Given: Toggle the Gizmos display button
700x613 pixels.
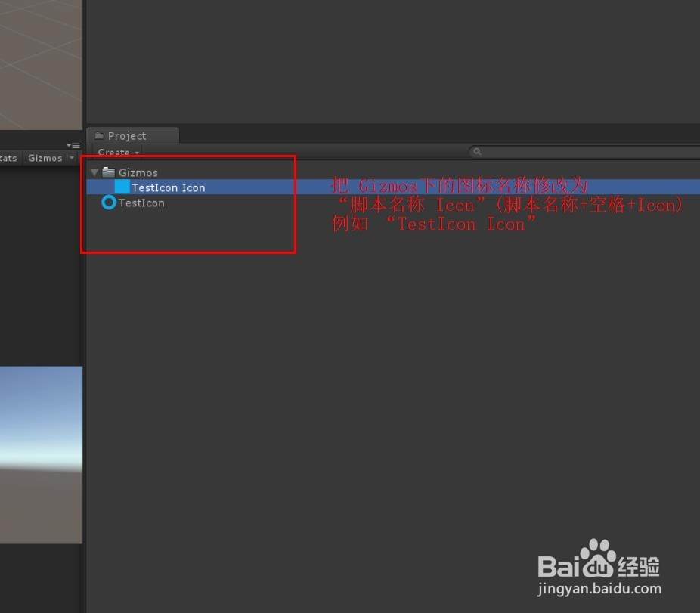Looking at the screenshot, I should point(45,158).
